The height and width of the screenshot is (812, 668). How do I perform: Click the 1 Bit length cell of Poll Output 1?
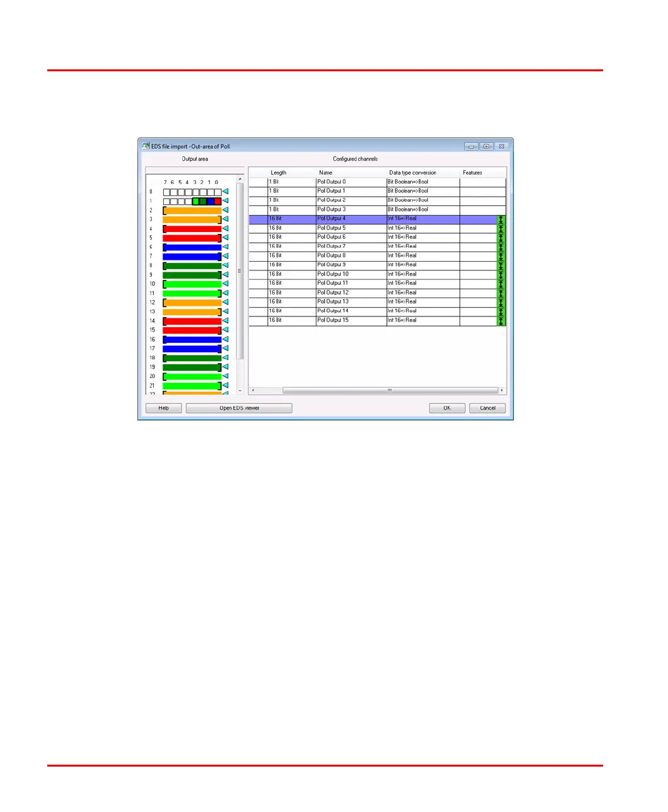[x=292, y=192]
